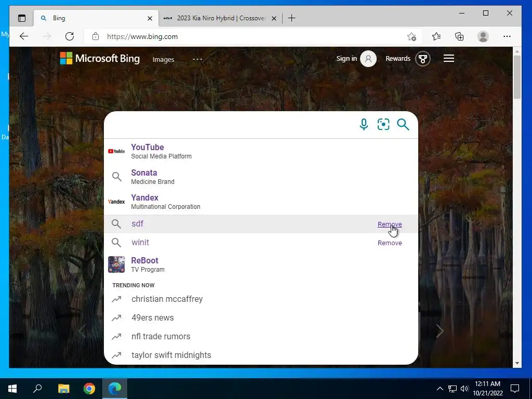
Task: Open File Explorer from taskbar
Action: pos(63,389)
